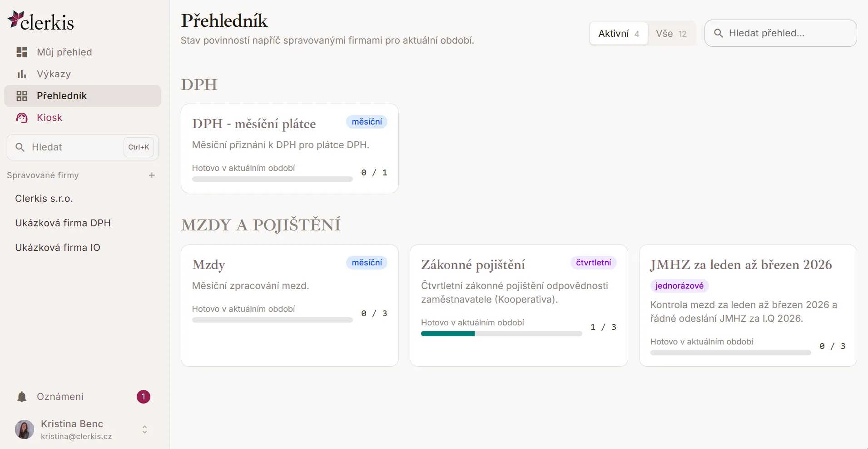
Task: Open the Mzdy overview card
Action: pyautogui.click(x=290, y=306)
